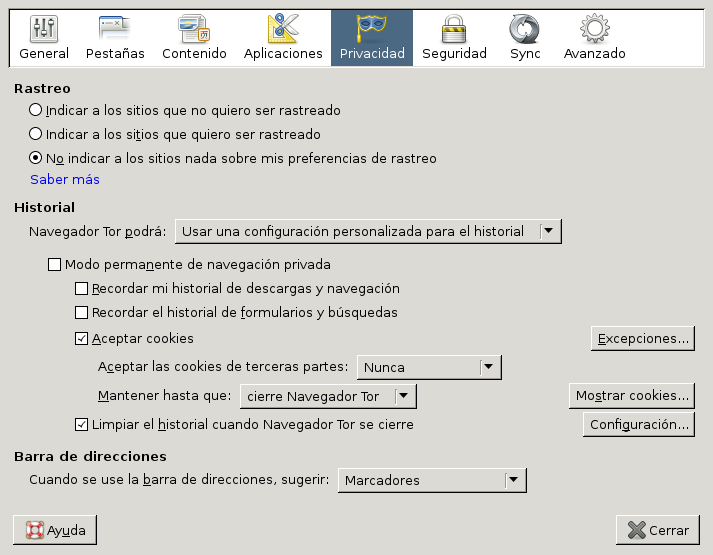713x555 pixels.
Task: Click the 'Barra de direcciones' section heading
Action: pyautogui.click(x=90, y=456)
